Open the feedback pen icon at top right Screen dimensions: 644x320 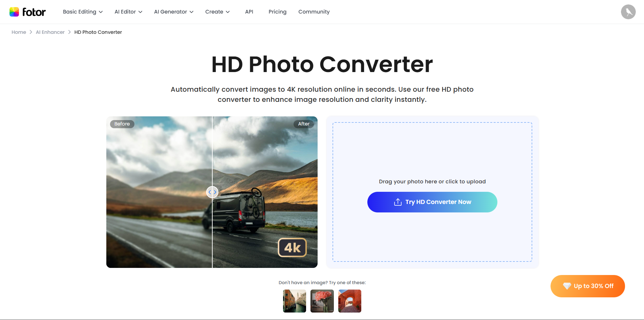coord(628,12)
